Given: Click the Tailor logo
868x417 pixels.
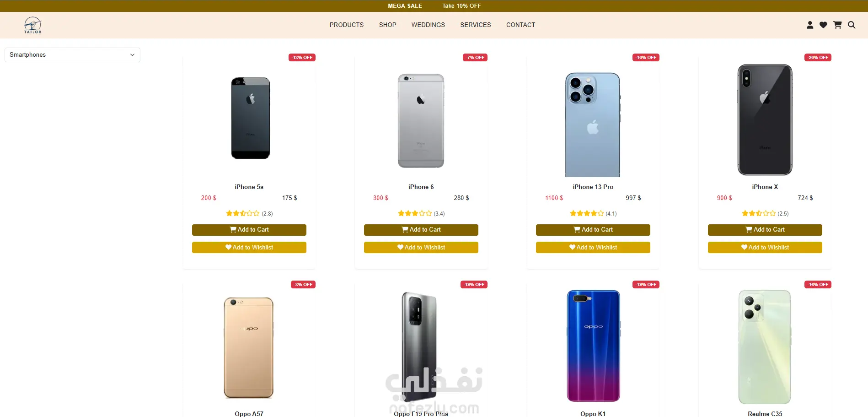Looking at the screenshot, I should coord(32,25).
